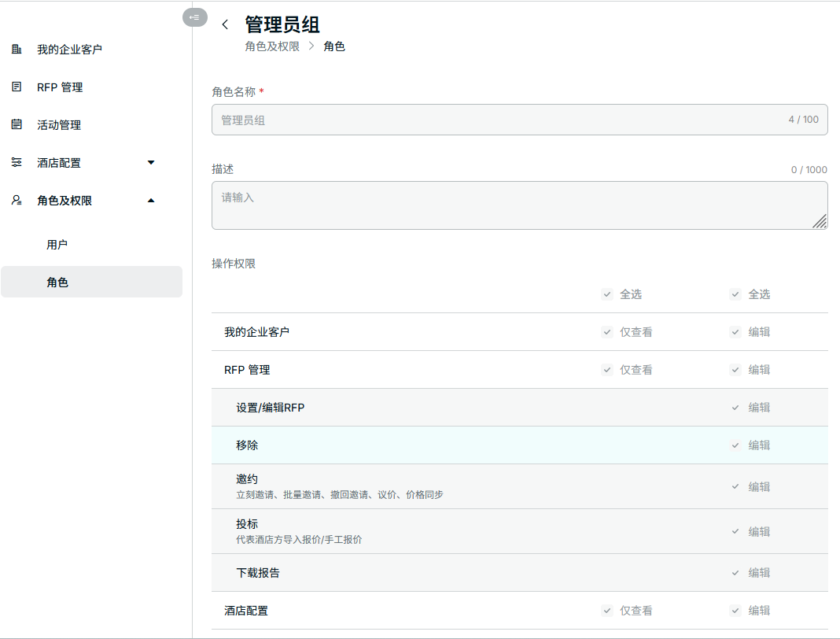Screen dimensions: 840x639
Task: Toggle the 全选 checkbox in 仅查看 column
Action: coord(607,294)
